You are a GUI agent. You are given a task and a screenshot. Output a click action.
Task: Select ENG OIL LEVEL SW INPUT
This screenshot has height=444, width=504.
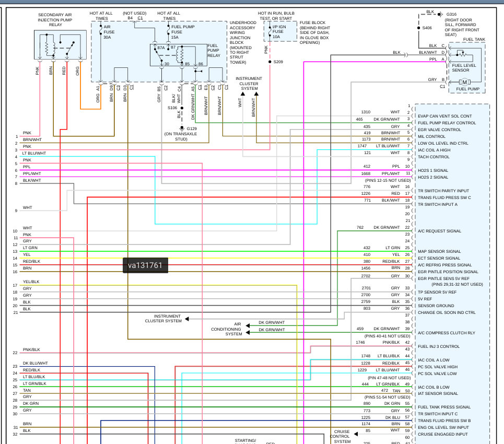[443, 427]
